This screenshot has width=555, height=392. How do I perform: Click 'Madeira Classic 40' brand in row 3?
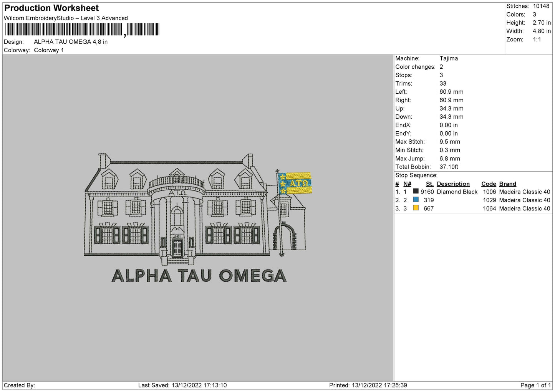pos(525,209)
